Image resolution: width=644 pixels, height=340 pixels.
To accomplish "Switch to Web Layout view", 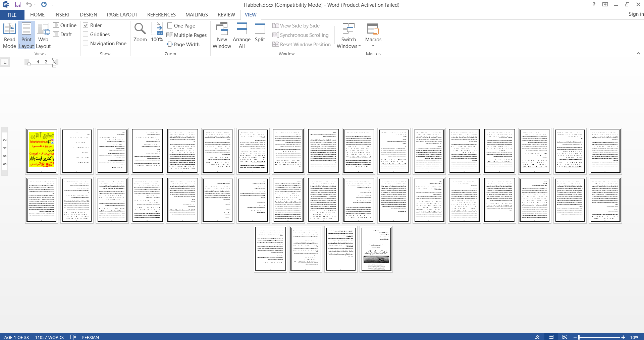I will click(43, 36).
